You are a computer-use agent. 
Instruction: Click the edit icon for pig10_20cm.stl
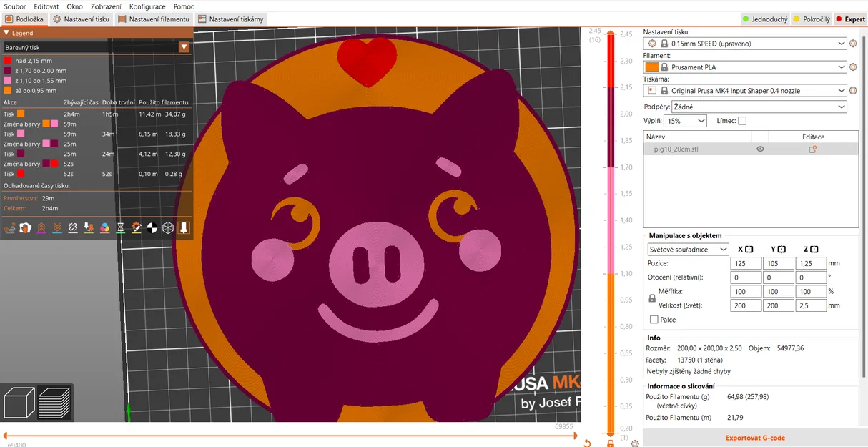click(x=813, y=149)
